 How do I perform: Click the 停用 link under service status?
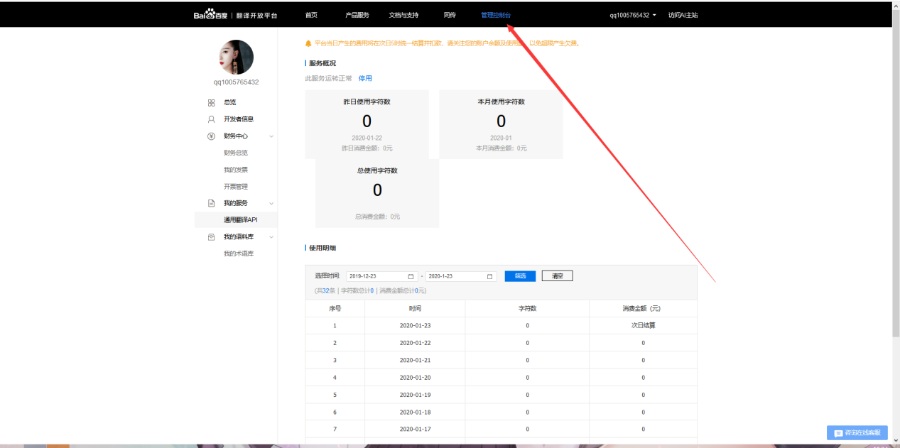(365, 78)
